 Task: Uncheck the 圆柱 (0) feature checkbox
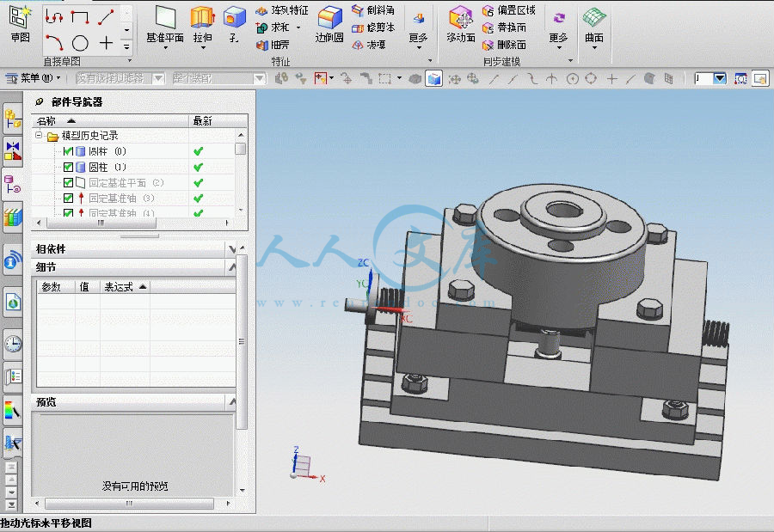69,151
